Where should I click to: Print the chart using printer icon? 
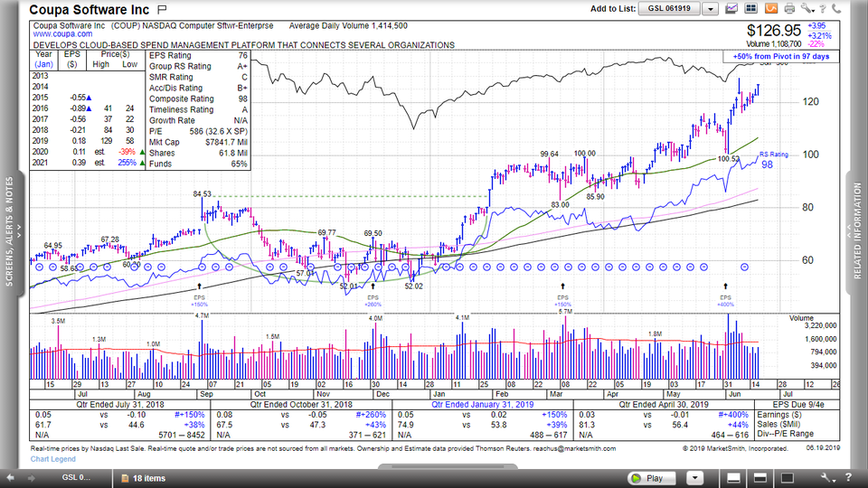tap(789, 8)
